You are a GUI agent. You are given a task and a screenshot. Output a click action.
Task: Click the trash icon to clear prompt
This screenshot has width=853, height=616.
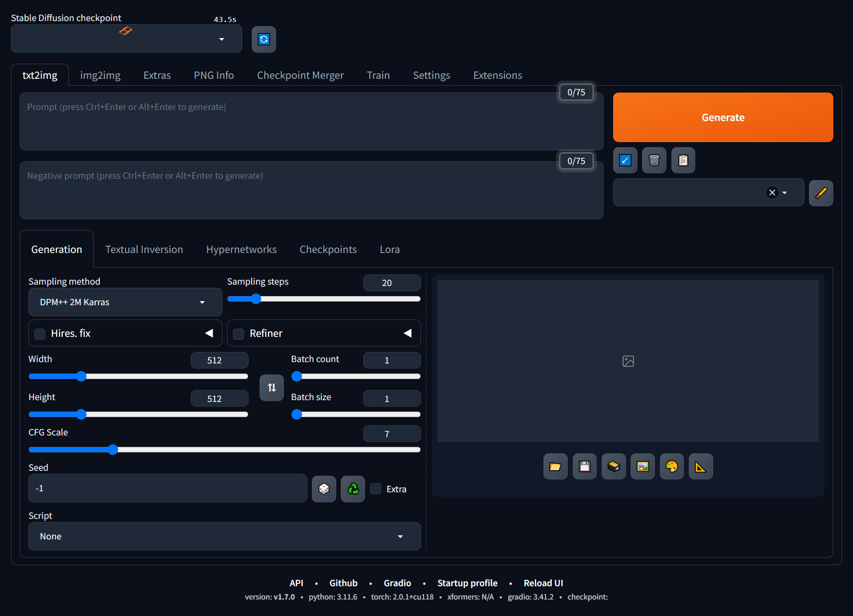pos(654,160)
